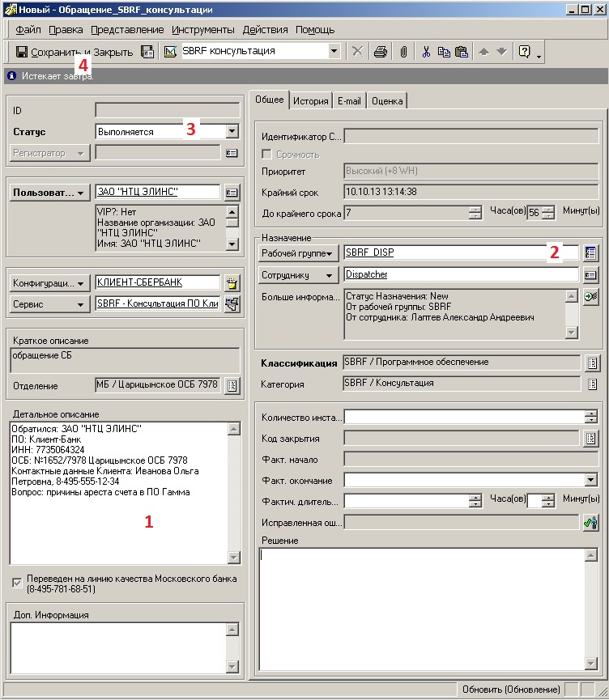The image size is (609, 700).
Task: Open the Представление menu
Action: tap(127, 30)
